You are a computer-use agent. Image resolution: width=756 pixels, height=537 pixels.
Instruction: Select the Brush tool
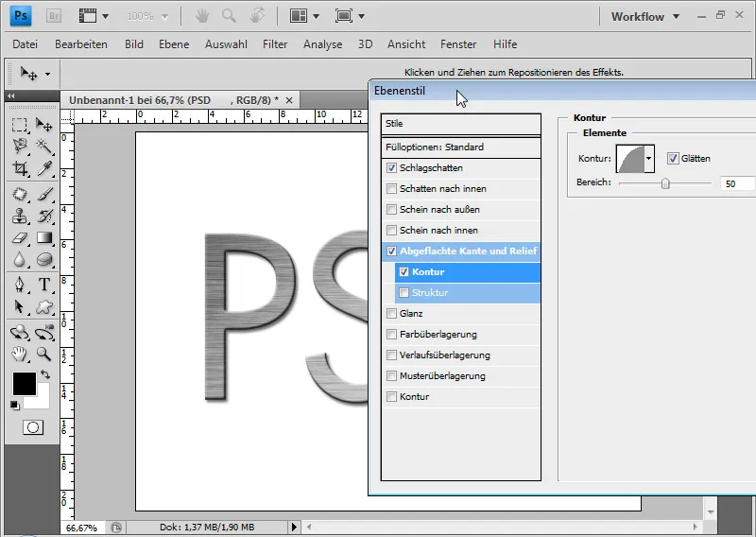click(43, 194)
